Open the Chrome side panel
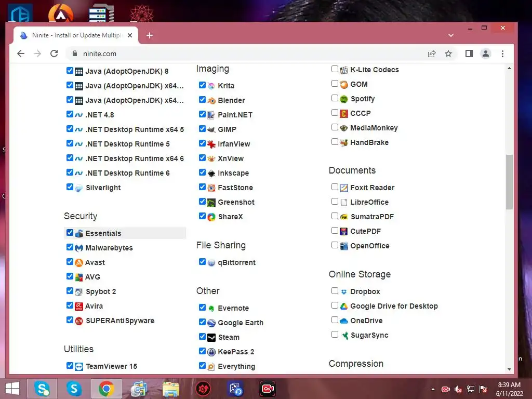532x399 pixels. point(469,54)
